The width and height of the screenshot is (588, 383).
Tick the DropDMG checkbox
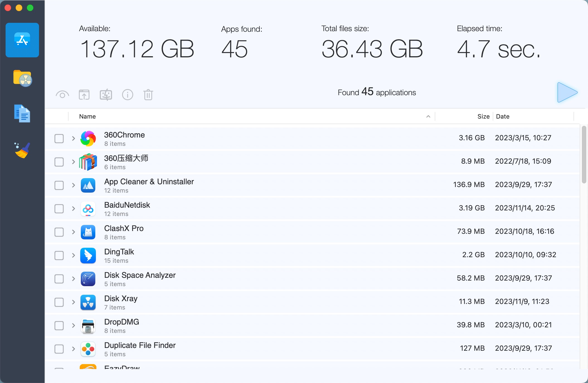59,326
